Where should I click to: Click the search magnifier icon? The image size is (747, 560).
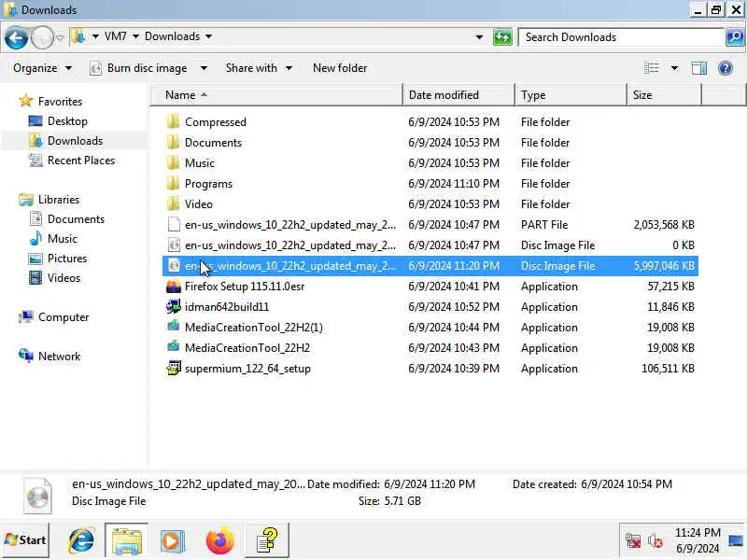click(734, 37)
